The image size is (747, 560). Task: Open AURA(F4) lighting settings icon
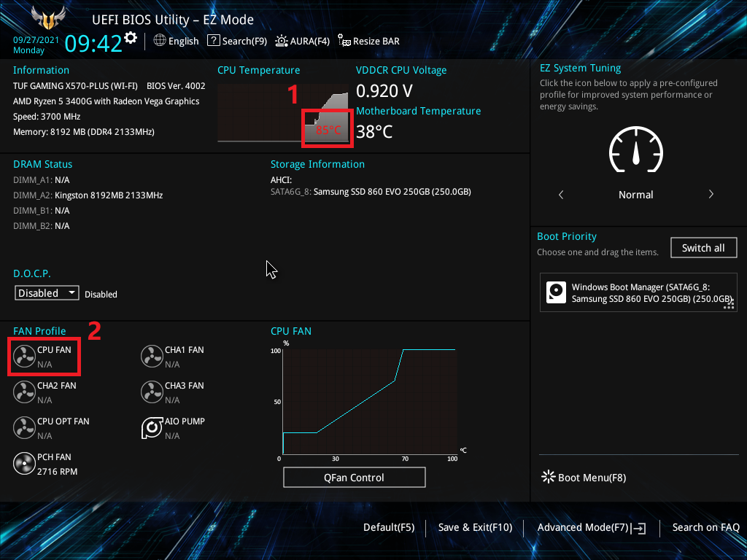(x=282, y=41)
